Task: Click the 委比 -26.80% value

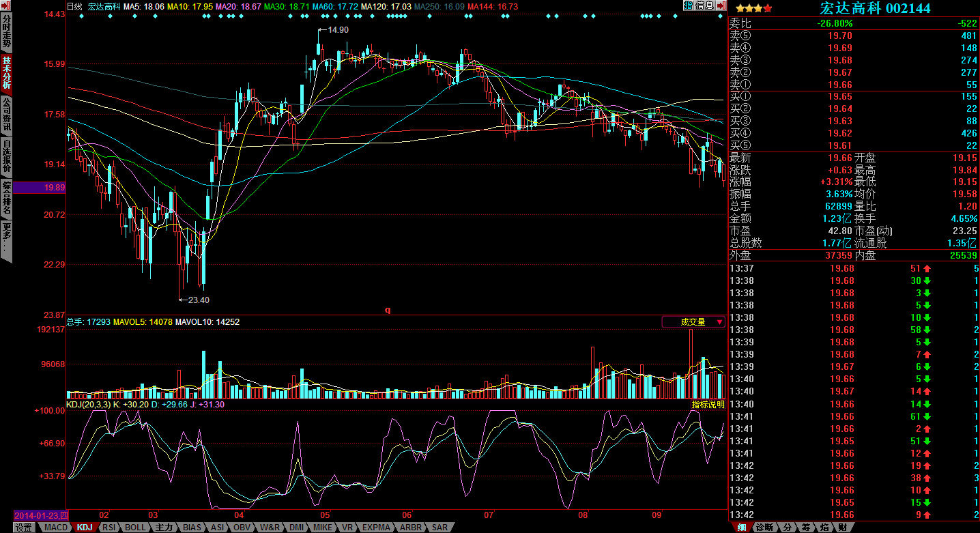Action: tap(835, 23)
